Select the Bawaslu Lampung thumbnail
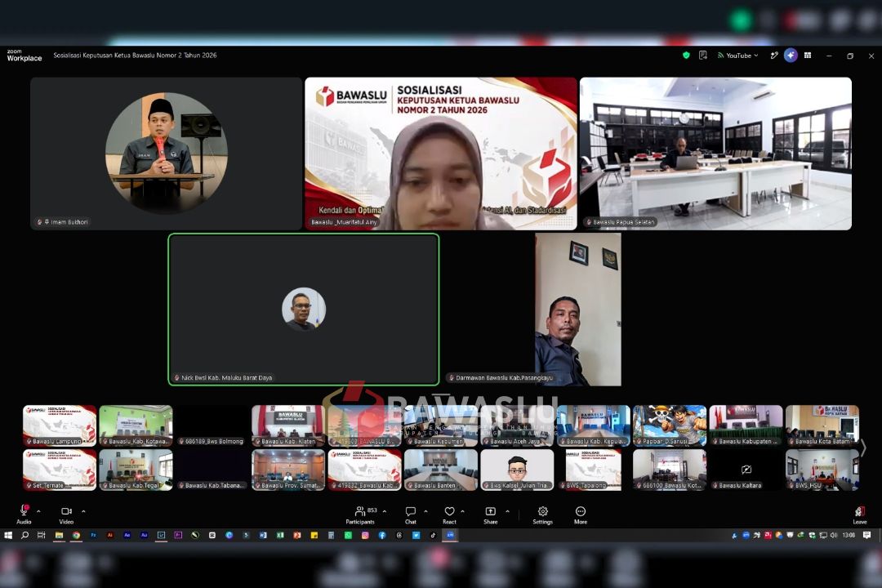 click(60, 425)
